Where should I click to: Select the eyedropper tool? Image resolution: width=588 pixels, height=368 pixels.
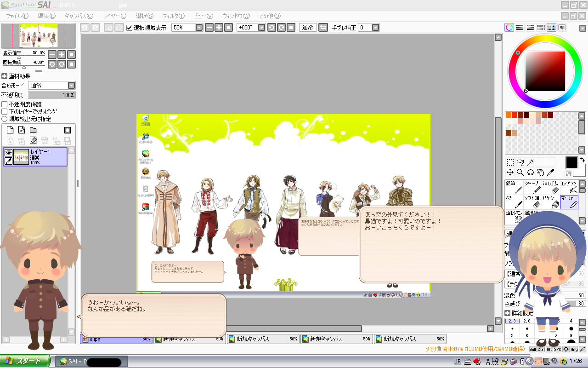550,172
